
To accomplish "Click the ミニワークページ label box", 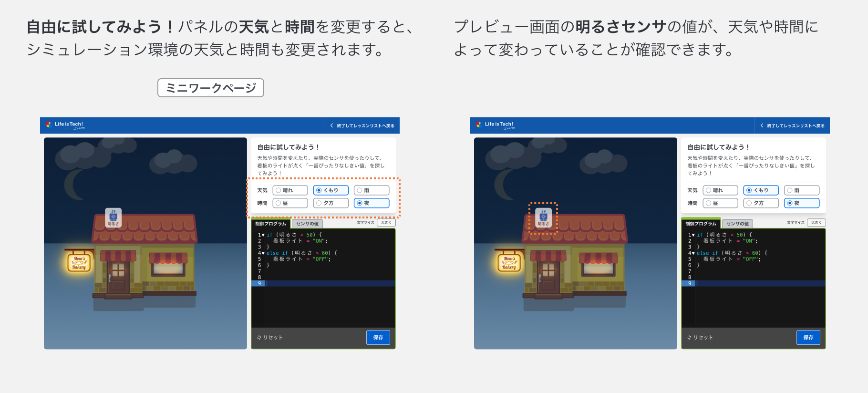I will pyautogui.click(x=211, y=88).
